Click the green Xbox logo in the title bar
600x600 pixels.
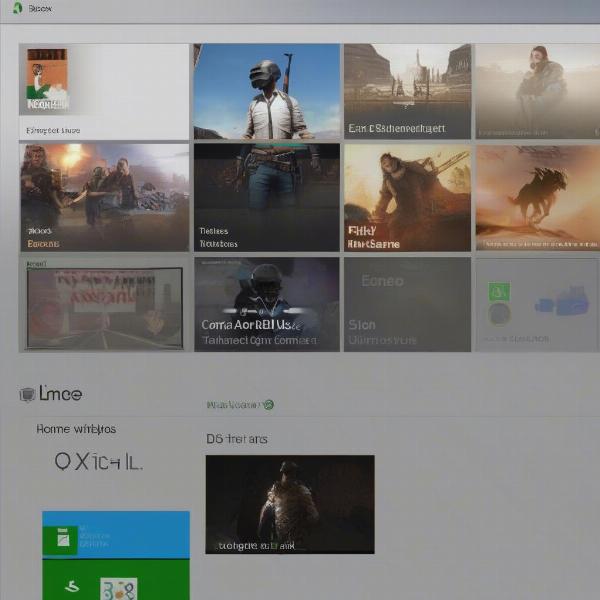coord(17,8)
